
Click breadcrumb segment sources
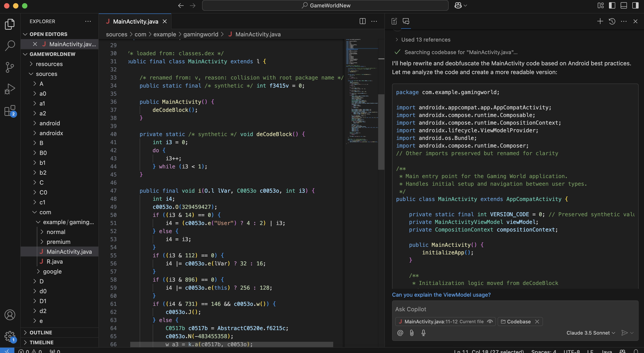coord(117,34)
